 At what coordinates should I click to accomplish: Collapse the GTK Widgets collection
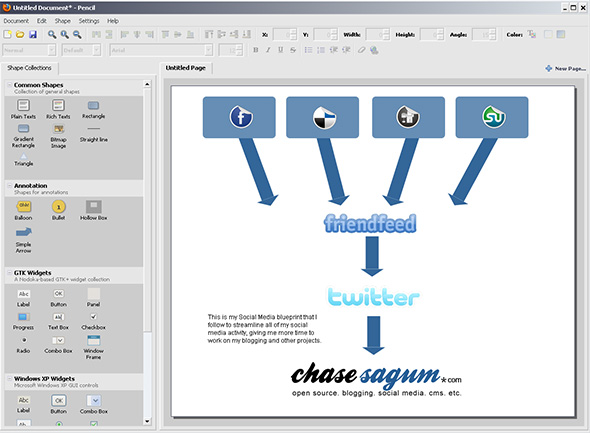tap(10, 272)
